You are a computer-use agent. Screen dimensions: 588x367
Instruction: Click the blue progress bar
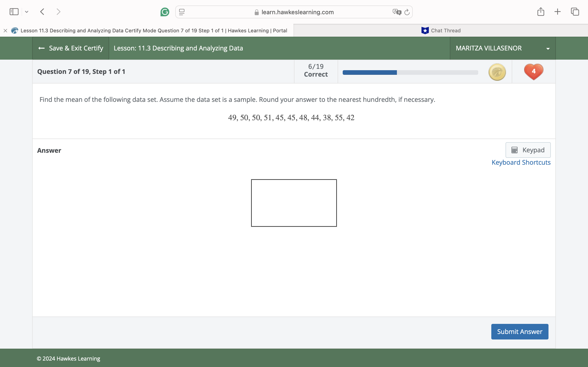pyautogui.click(x=369, y=72)
